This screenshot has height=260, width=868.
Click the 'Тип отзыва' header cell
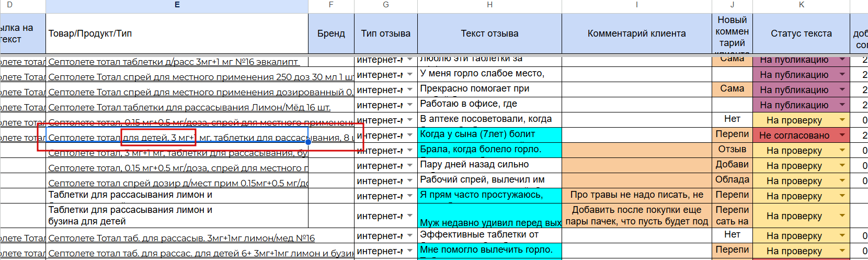[x=386, y=33]
